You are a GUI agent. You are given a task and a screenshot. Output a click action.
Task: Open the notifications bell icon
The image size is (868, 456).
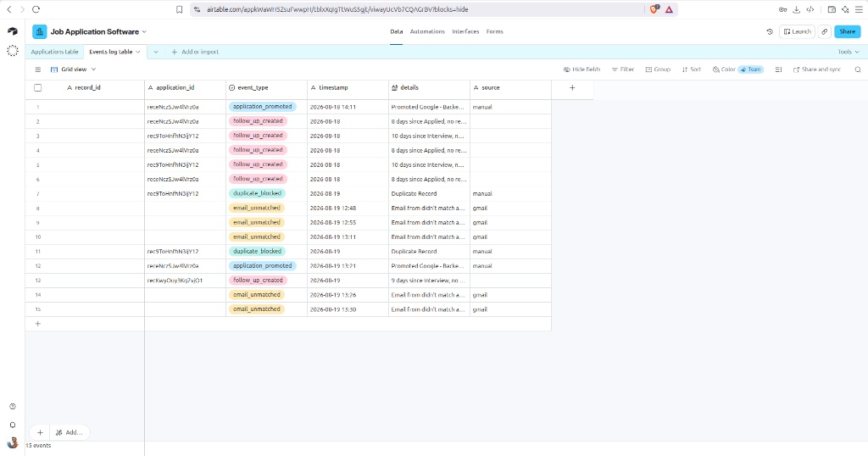(12, 425)
